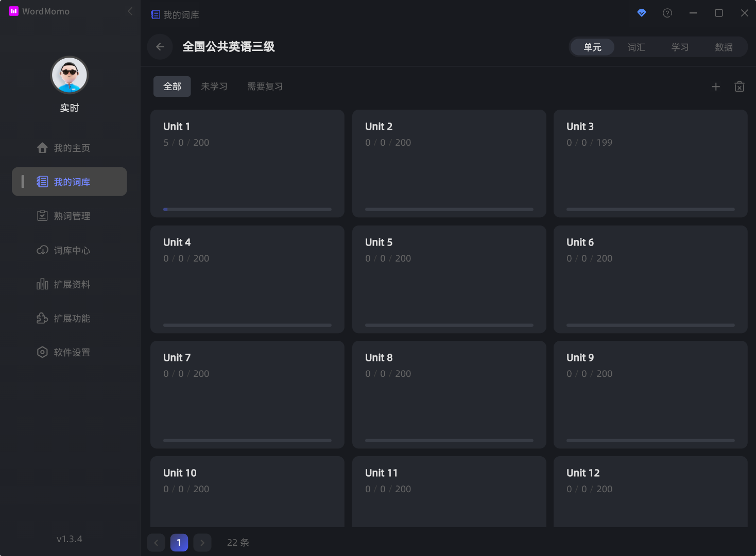Open the Unit 12 card

tap(650, 492)
